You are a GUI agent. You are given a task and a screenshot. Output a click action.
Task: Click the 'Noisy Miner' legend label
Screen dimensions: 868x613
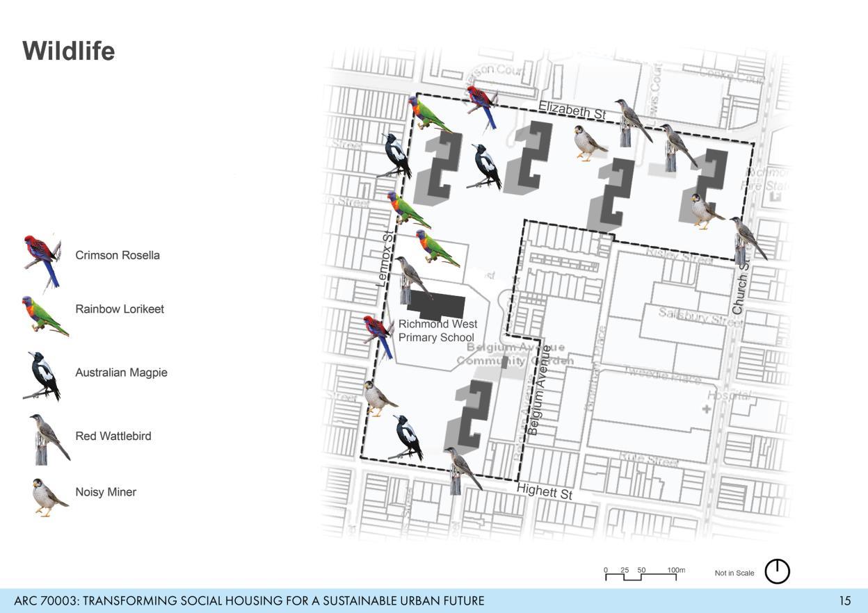(106, 492)
